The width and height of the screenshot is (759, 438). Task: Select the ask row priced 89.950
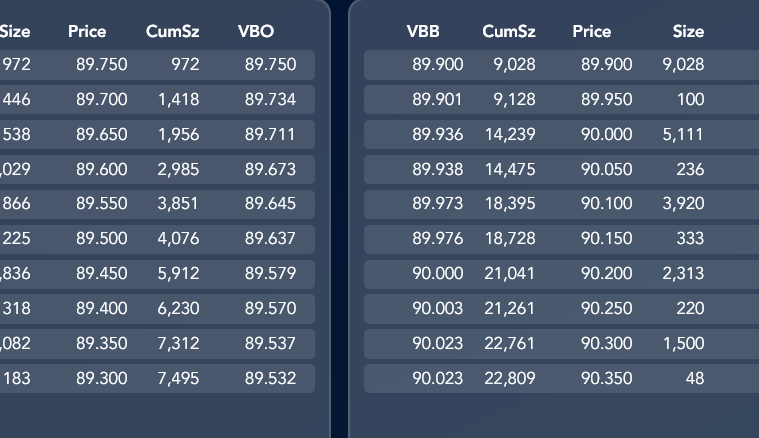tap(562, 99)
